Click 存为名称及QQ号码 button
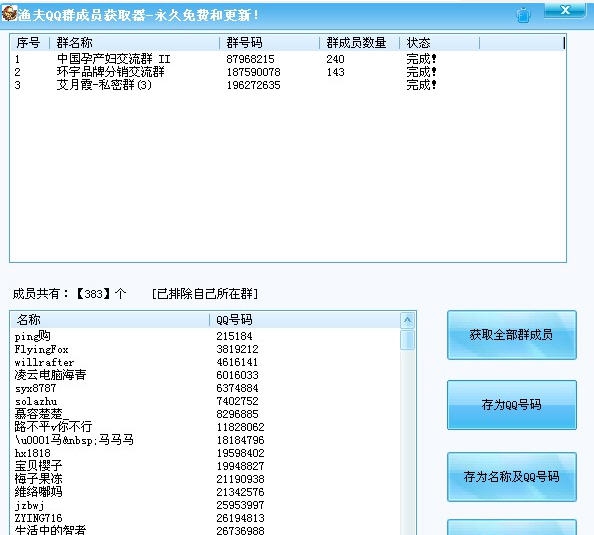 (511, 477)
